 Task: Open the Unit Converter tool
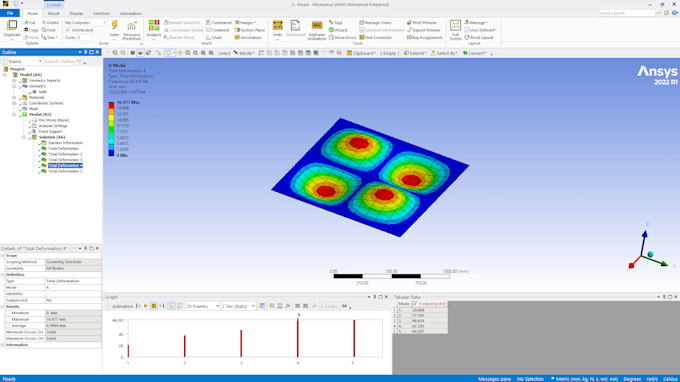coord(376,38)
